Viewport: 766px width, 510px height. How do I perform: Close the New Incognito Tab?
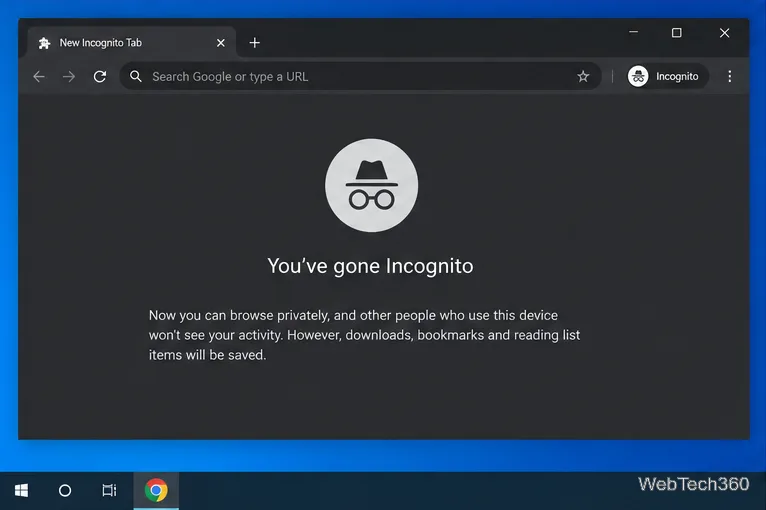point(221,43)
